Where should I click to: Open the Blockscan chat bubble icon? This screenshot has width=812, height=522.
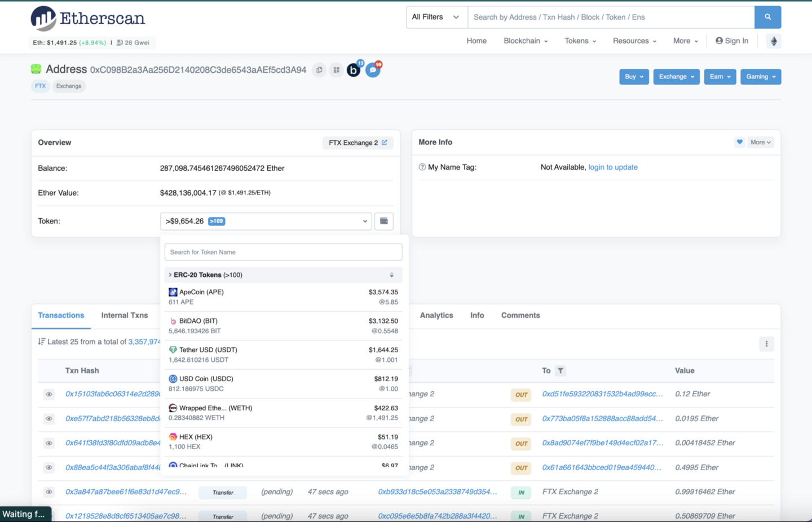[372, 70]
